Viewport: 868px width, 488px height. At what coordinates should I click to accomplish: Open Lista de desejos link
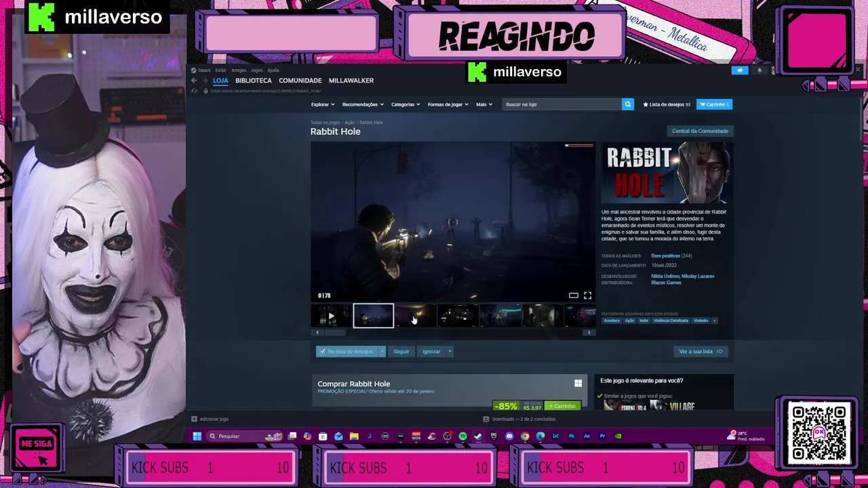click(x=667, y=104)
